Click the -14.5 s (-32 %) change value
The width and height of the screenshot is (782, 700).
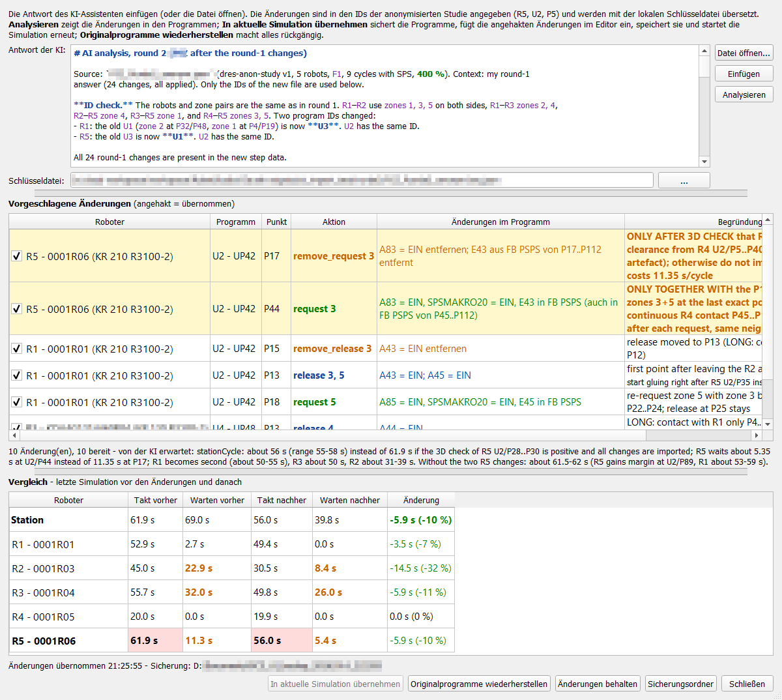point(420,568)
